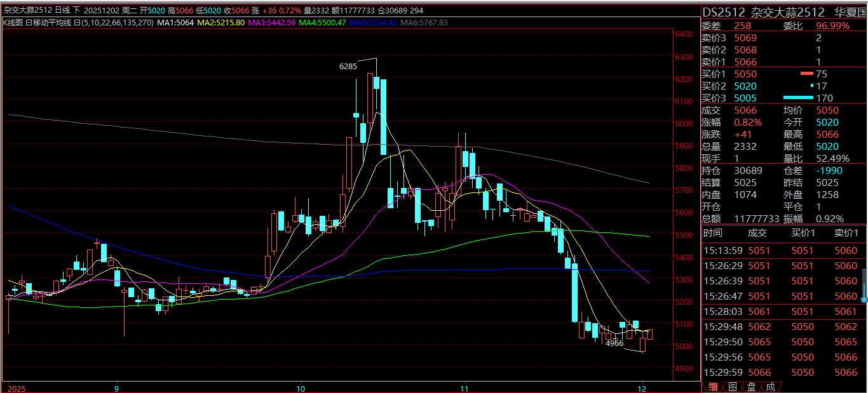Image resolution: width=868 pixels, height=393 pixels.
Task: Switch to the 细 tab
Action: tap(714, 387)
